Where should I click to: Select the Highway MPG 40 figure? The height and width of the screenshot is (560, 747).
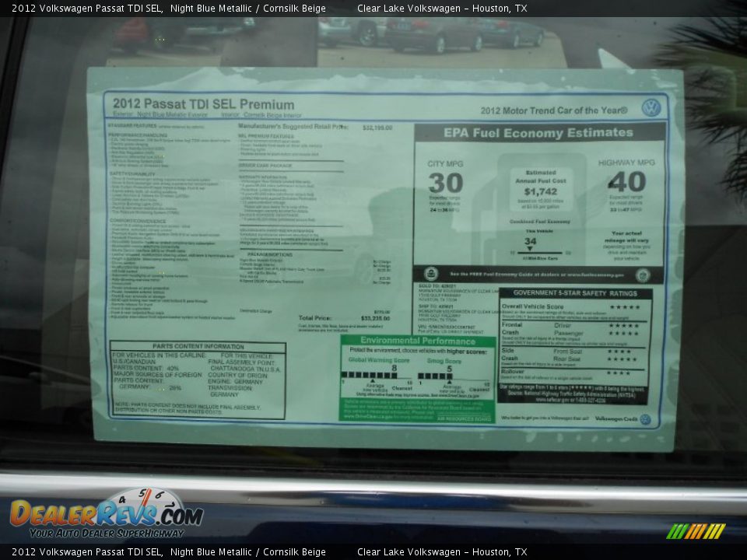coord(627,182)
